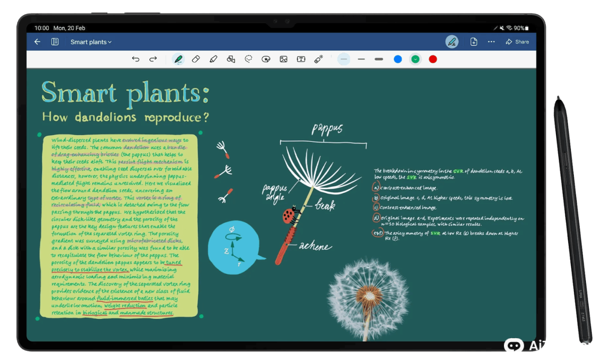Undo the last stroke
Viewport: 601px width, 364px height.
(136, 59)
